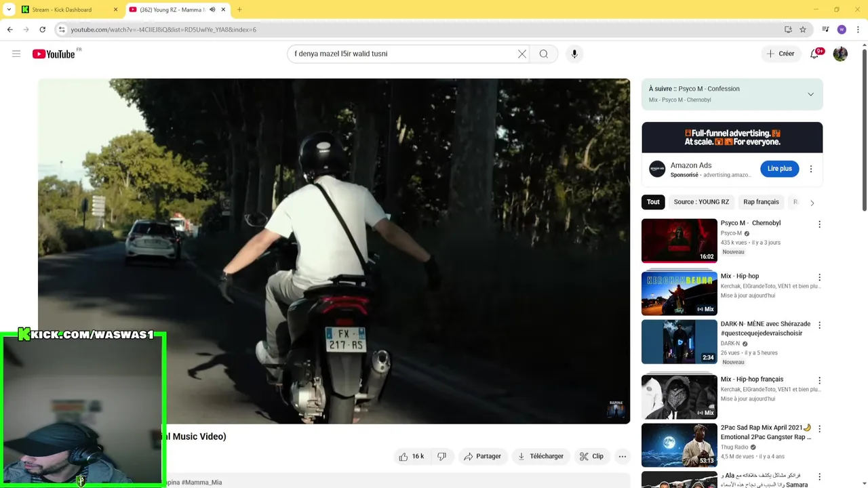Open options for Mix - Hip-hop
Image resolution: width=868 pixels, height=488 pixels.
(819, 277)
